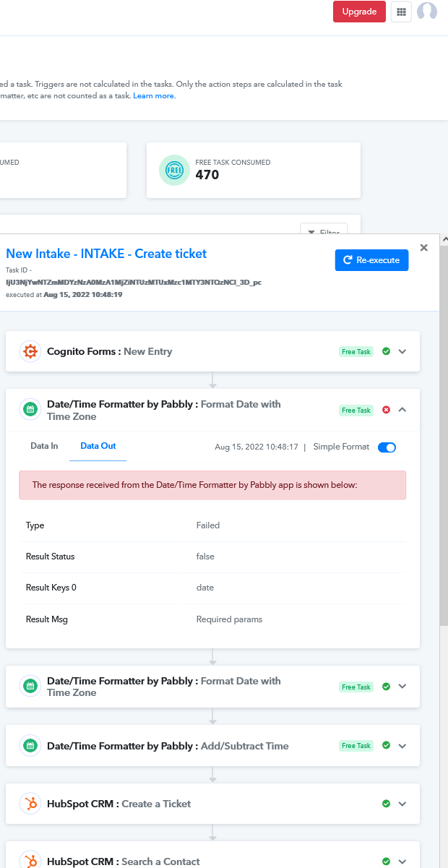
Task: Switch to the Data In tab
Action: pos(44,446)
